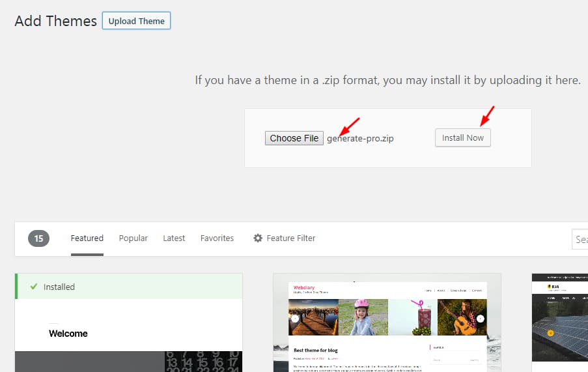Image resolution: width=588 pixels, height=372 pixels.
Task: Click the yellow arrow on solar theme
Action: point(550,333)
